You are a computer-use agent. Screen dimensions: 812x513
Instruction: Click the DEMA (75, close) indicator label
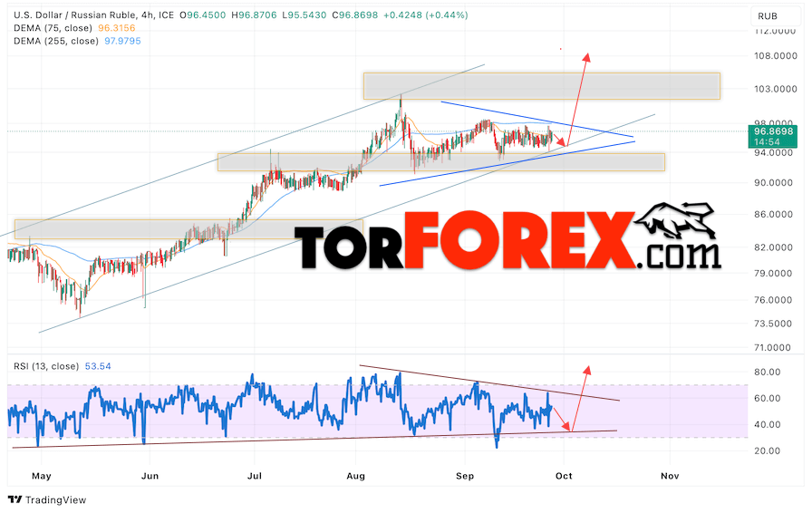coord(53,28)
